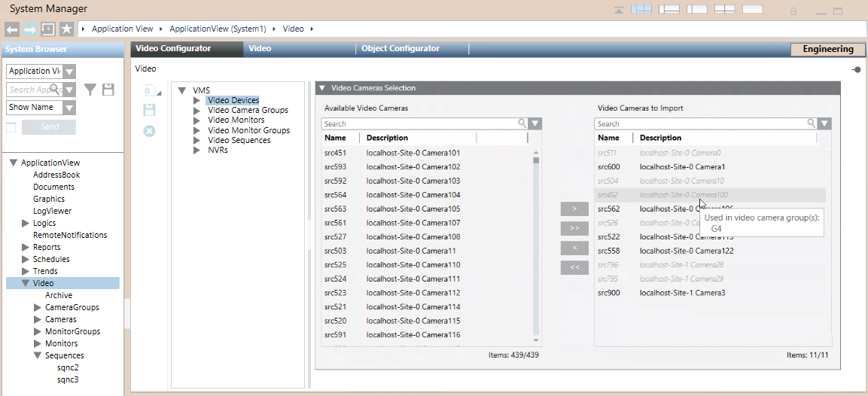Expand the Reports tree node
The height and width of the screenshot is (396, 868).
click(x=26, y=247)
